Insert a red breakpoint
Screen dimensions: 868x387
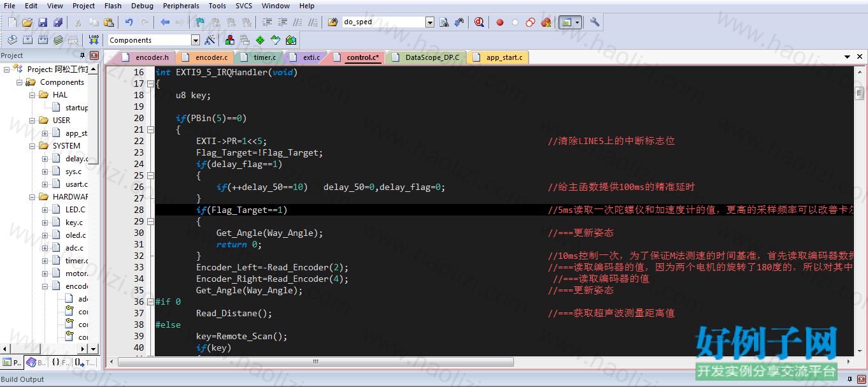[500, 22]
